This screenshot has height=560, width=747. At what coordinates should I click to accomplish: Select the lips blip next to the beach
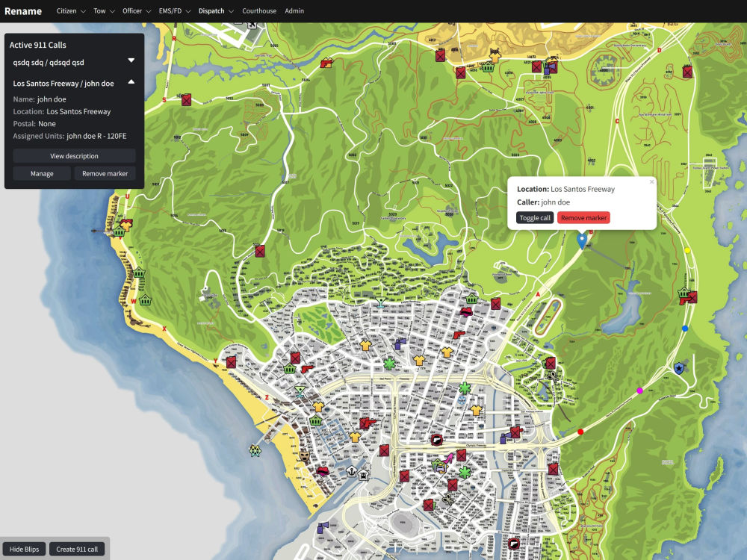coord(323,472)
